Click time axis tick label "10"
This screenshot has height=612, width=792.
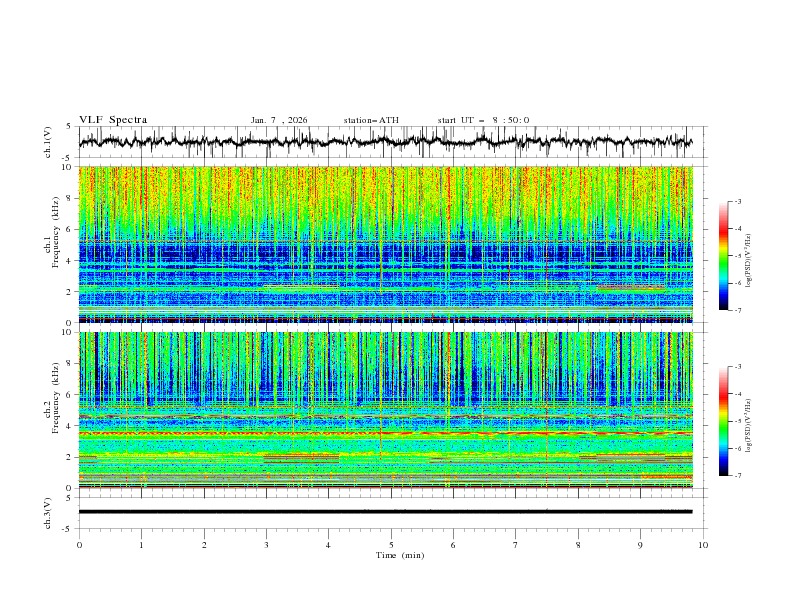coord(703,545)
